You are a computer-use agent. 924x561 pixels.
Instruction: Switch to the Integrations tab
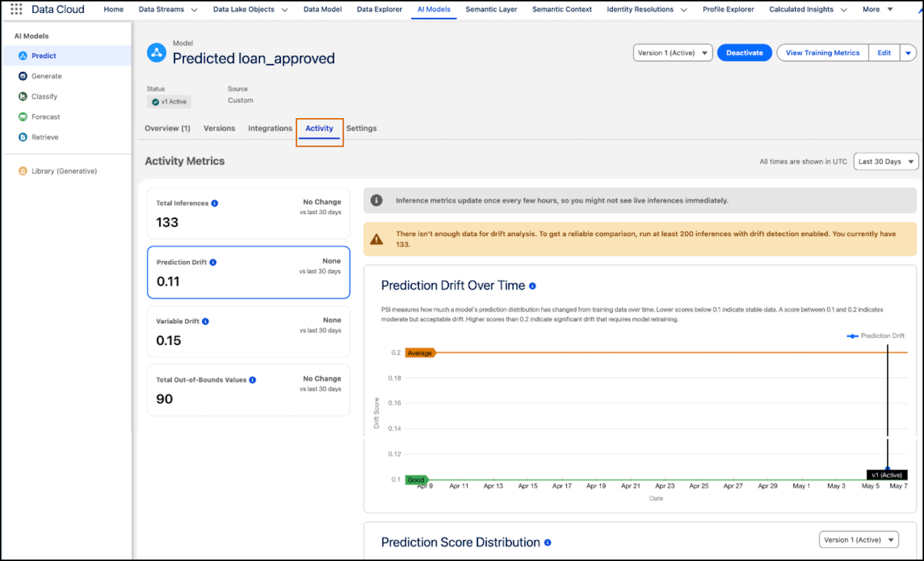point(270,128)
